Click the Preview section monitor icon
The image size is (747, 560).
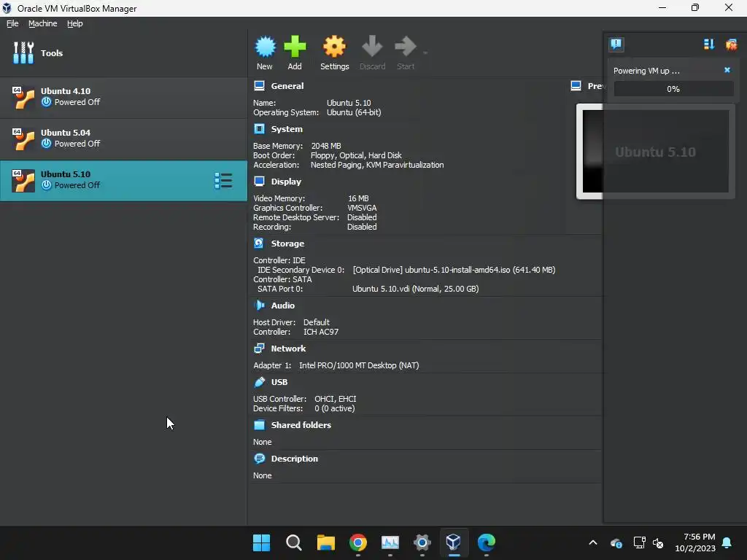tap(576, 86)
